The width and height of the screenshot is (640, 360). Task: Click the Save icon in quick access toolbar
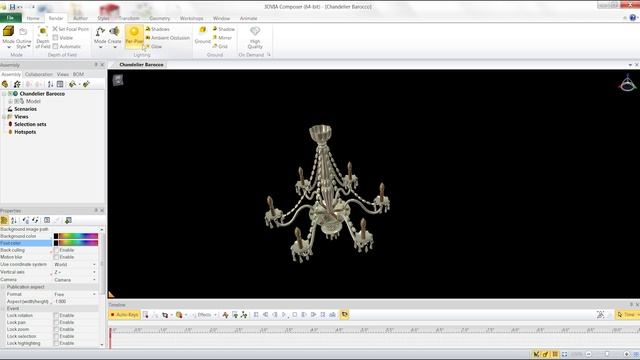(x=12, y=7)
